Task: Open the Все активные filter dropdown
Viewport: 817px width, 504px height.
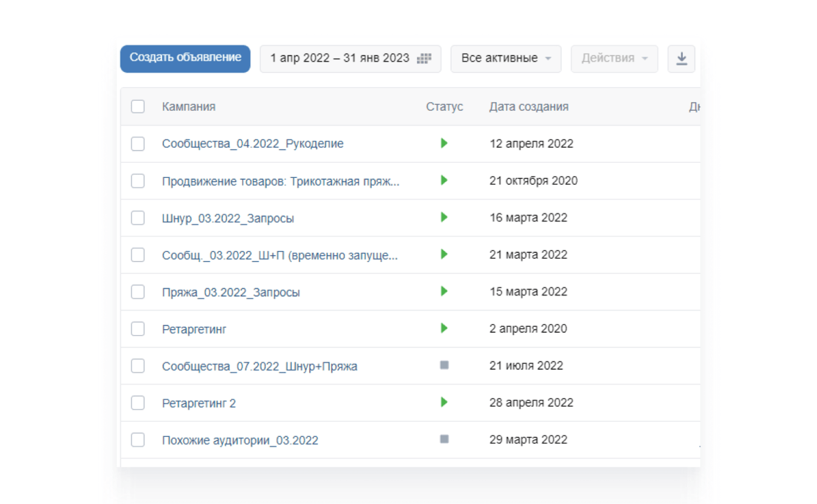Action: pos(505,59)
